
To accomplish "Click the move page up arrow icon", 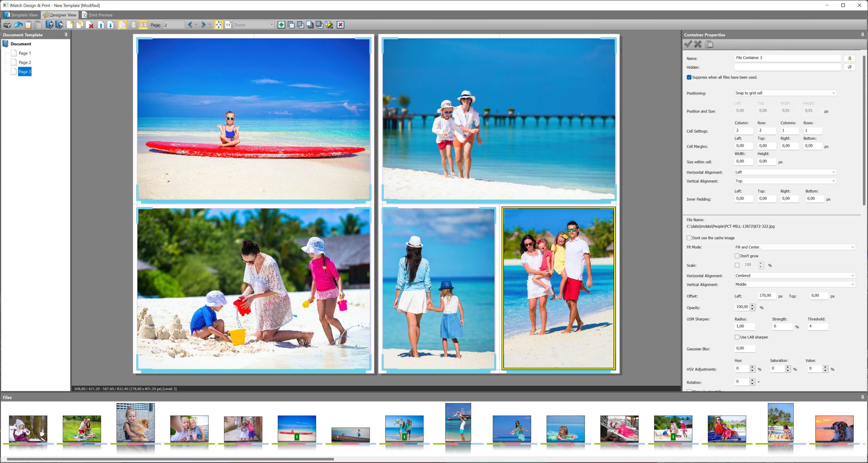I will pyautogui.click(x=101, y=25).
